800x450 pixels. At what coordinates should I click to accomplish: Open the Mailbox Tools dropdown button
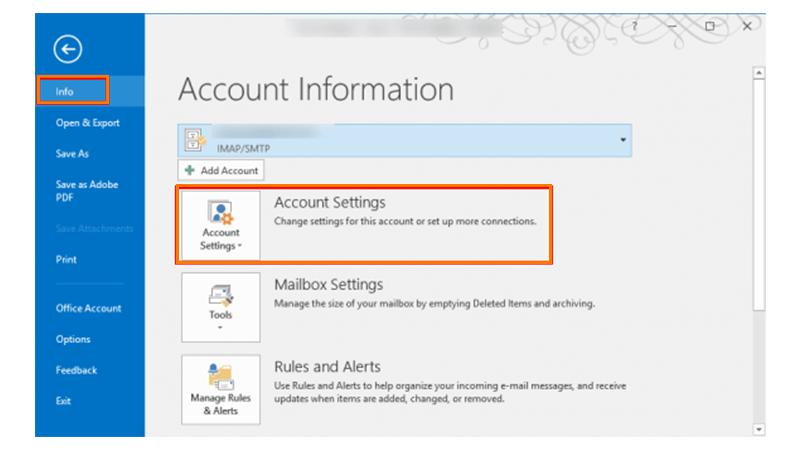(220, 307)
